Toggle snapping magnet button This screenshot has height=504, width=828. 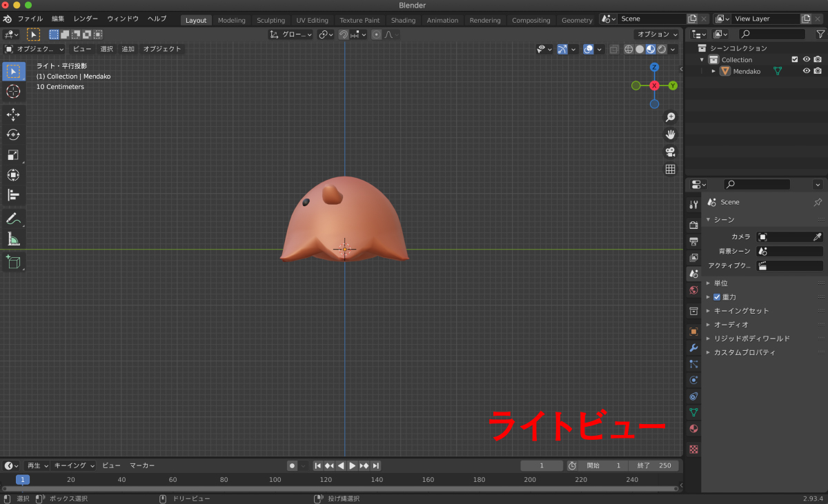point(343,34)
